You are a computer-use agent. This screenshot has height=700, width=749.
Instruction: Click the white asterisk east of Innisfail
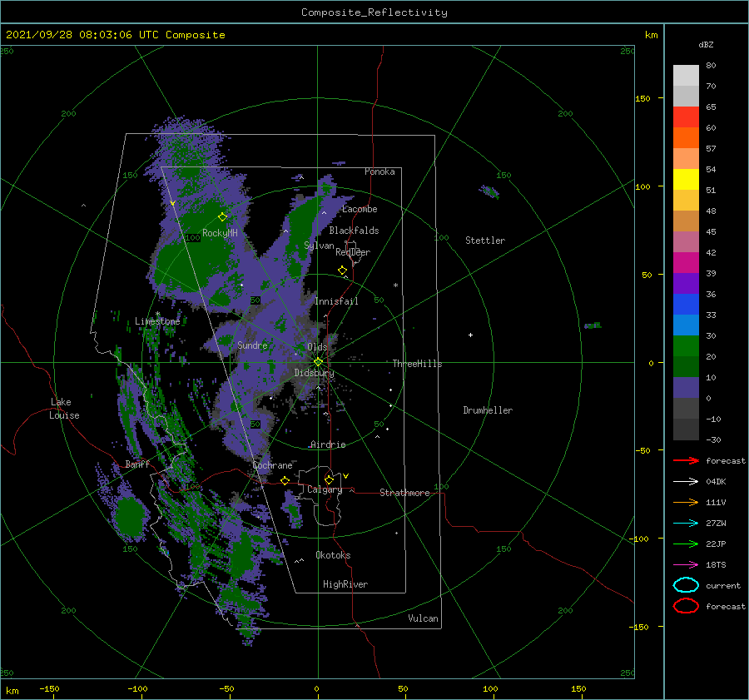tap(395, 285)
